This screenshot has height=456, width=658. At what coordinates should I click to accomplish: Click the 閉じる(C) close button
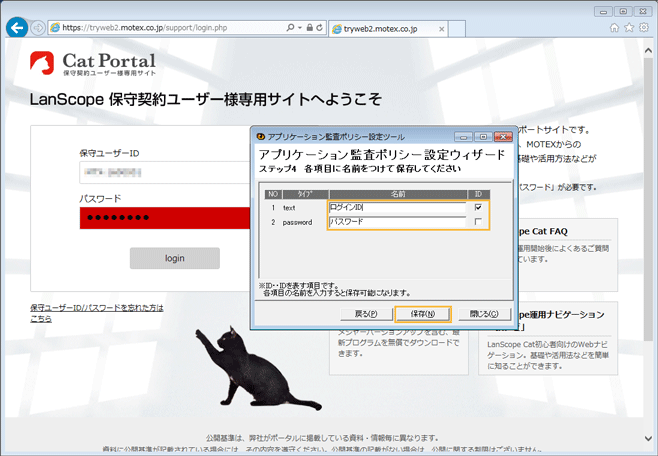tap(484, 314)
